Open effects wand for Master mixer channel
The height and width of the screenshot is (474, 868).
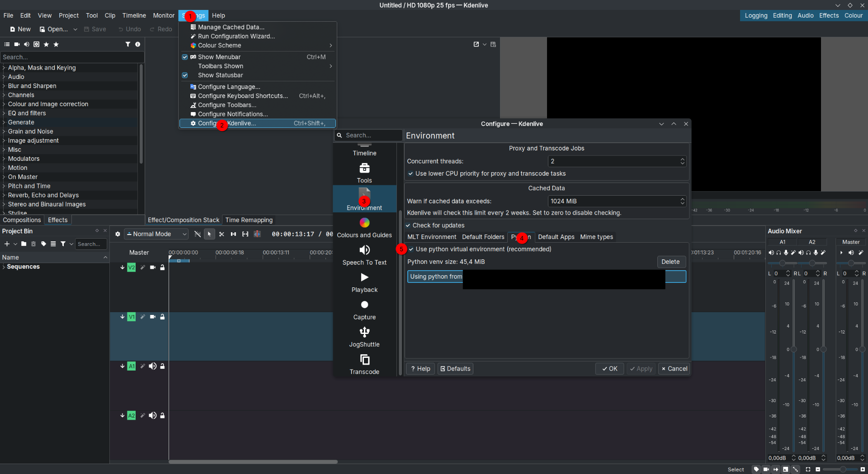click(861, 253)
